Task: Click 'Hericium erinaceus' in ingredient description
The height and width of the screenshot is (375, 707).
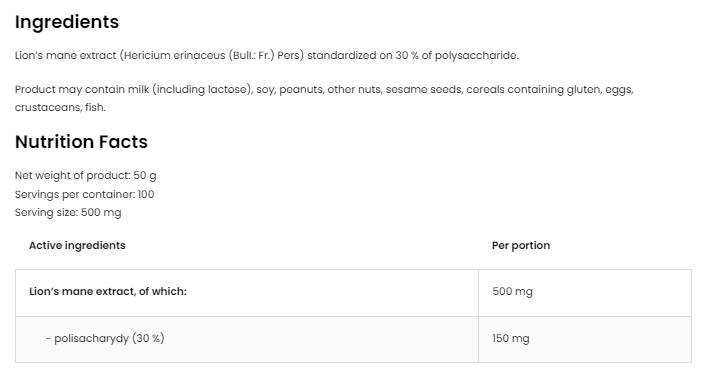Action: pyautogui.click(x=174, y=55)
